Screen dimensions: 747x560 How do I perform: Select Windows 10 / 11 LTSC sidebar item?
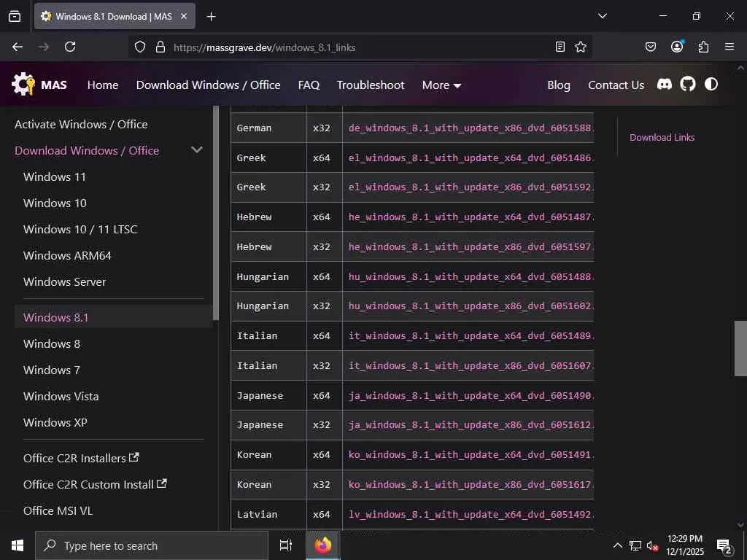(x=80, y=229)
